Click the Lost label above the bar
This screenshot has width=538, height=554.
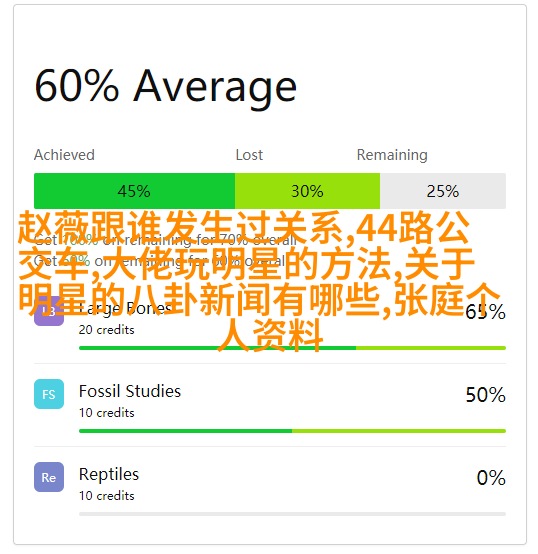(x=249, y=155)
